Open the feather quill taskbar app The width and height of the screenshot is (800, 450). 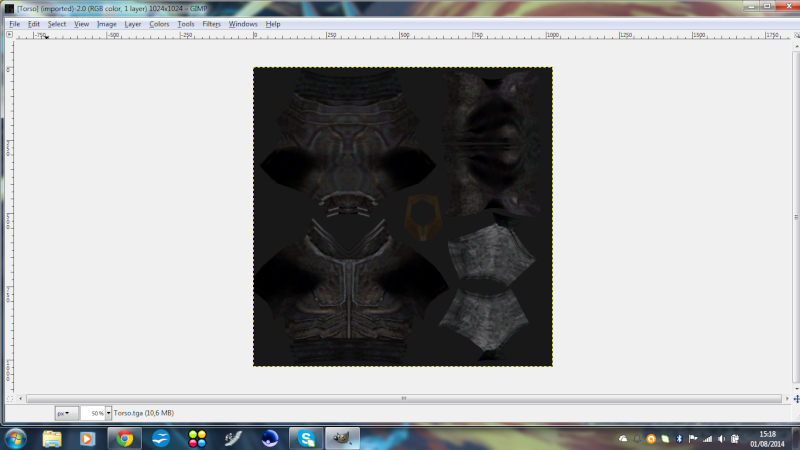point(233,438)
